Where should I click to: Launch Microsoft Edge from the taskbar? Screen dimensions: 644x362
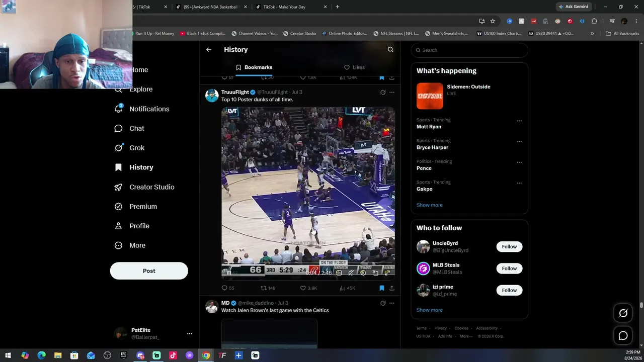41,355
